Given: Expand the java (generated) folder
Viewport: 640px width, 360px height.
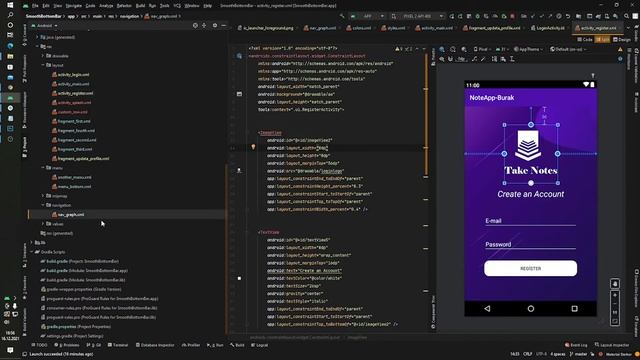Looking at the screenshot, I should (37, 37).
